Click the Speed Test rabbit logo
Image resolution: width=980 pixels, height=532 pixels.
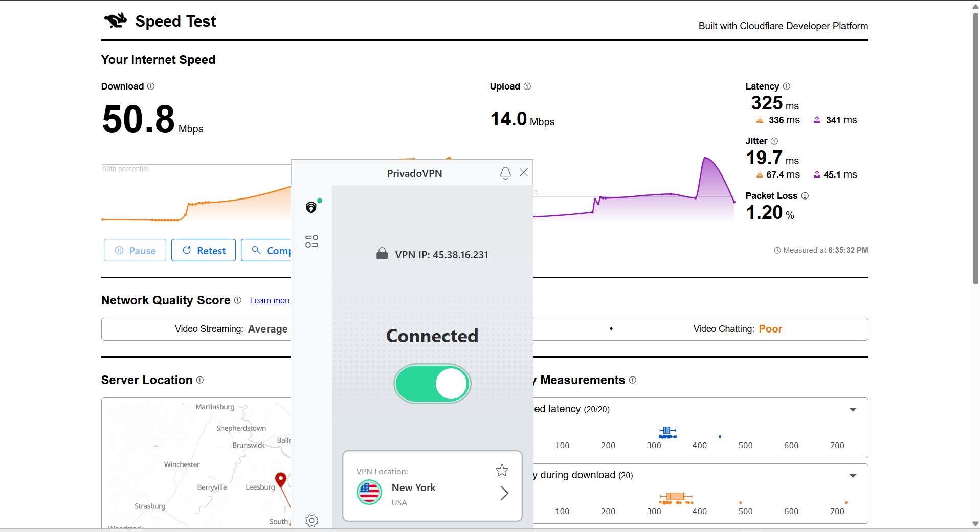click(116, 20)
